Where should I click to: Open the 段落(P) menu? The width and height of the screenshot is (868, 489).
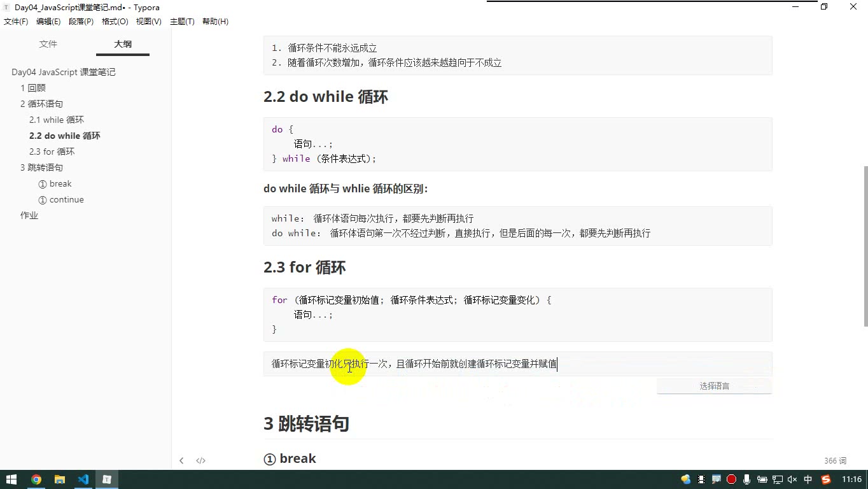point(81,22)
